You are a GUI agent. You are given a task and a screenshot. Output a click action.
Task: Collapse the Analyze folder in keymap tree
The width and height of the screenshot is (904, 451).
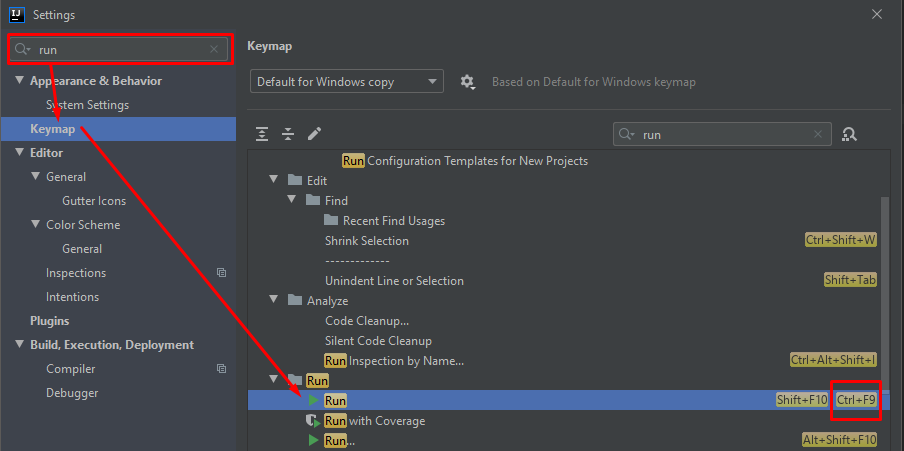pos(274,301)
